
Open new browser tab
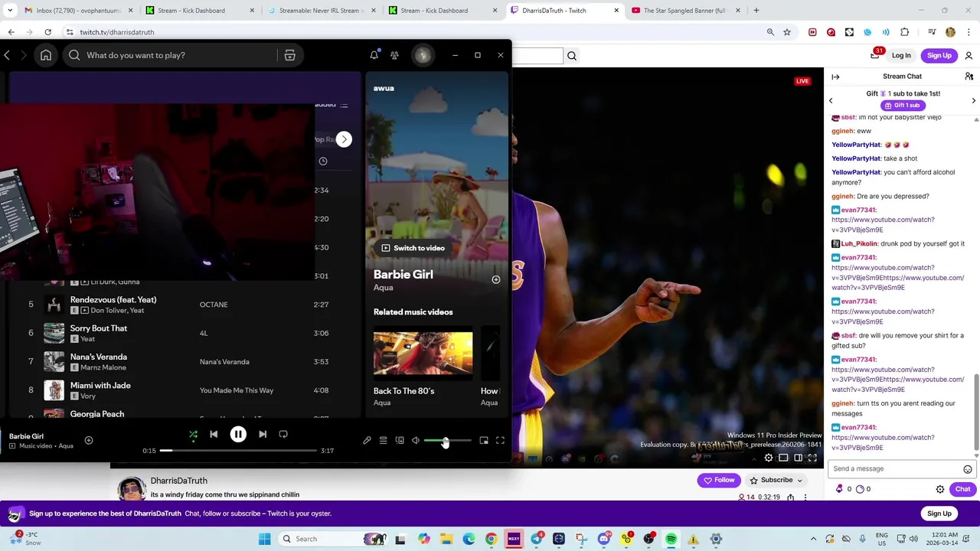(756, 11)
